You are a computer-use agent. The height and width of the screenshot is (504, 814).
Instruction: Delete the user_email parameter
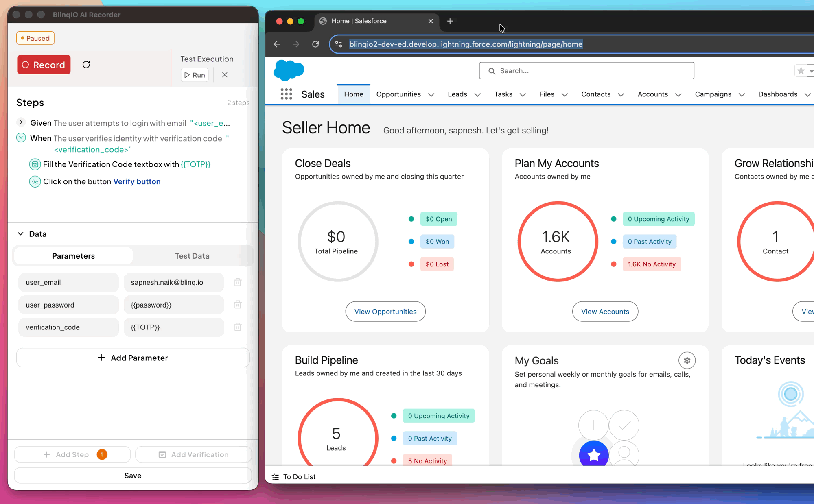click(x=238, y=282)
